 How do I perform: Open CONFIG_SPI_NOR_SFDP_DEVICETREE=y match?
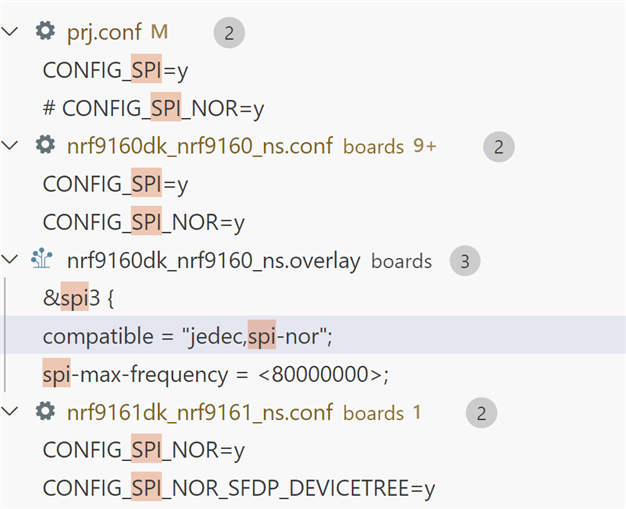click(239, 488)
